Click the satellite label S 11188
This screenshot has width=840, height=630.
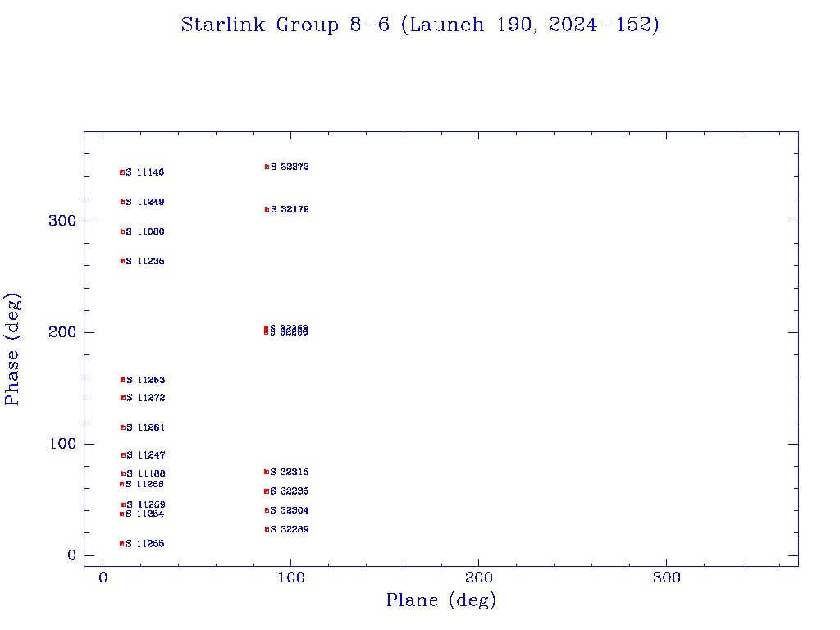(146, 473)
